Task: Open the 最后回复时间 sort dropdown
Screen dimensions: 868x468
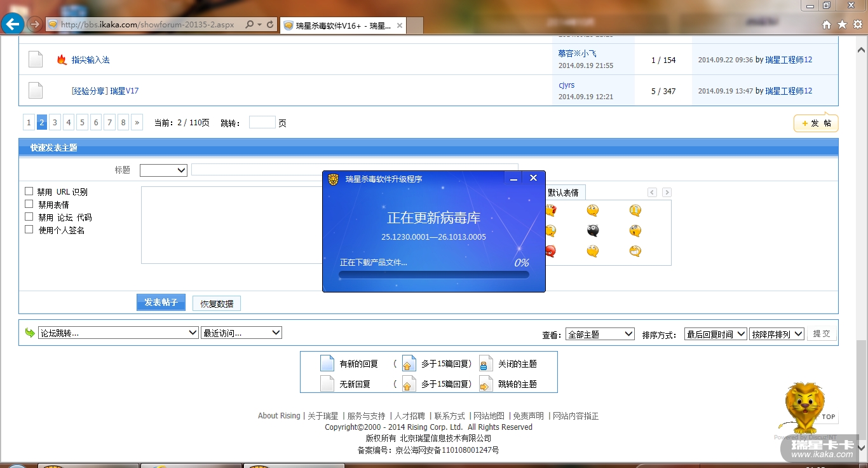Action: (x=715, y=334)
